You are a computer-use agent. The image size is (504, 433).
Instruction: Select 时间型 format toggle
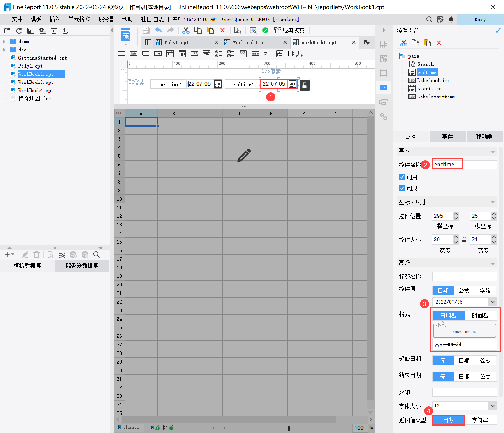pyautogui.click(x=480, y=316)
